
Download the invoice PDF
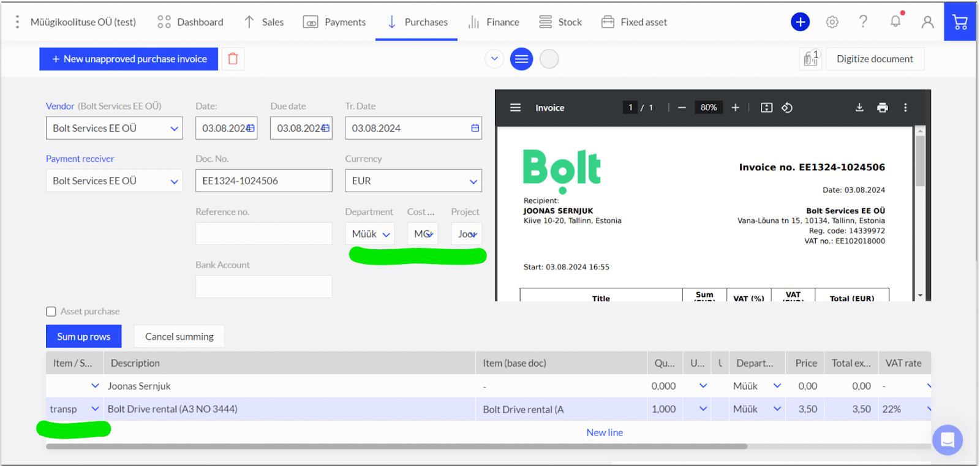(x=859, y=108)
